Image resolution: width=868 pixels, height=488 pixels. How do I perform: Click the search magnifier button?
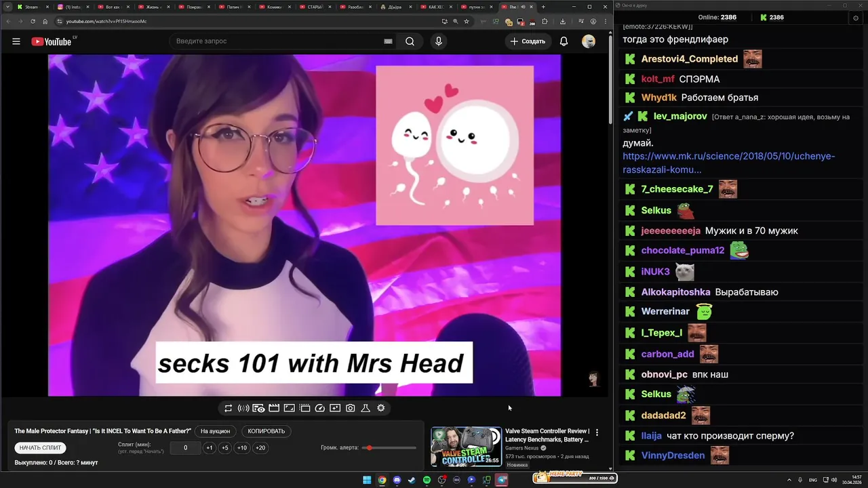pos(410,41)
